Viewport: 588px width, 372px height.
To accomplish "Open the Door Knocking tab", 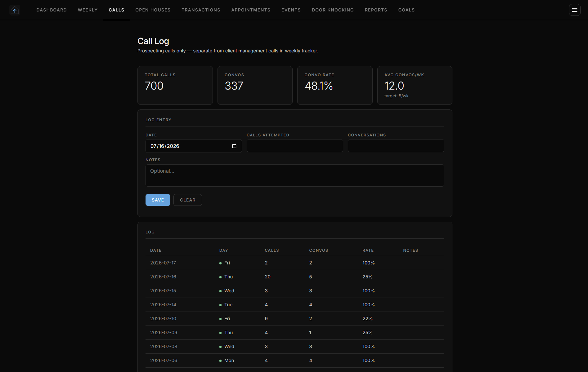I will coord(333,10).
